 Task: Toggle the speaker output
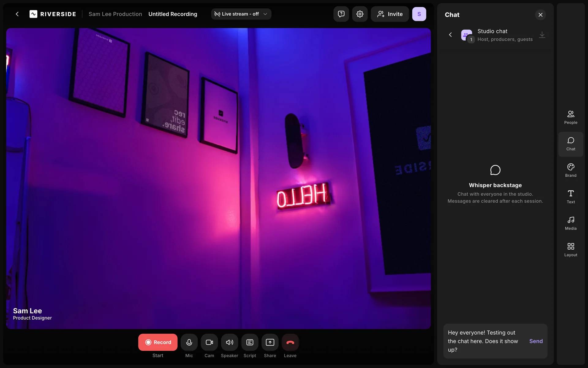(x=229, y=342)
